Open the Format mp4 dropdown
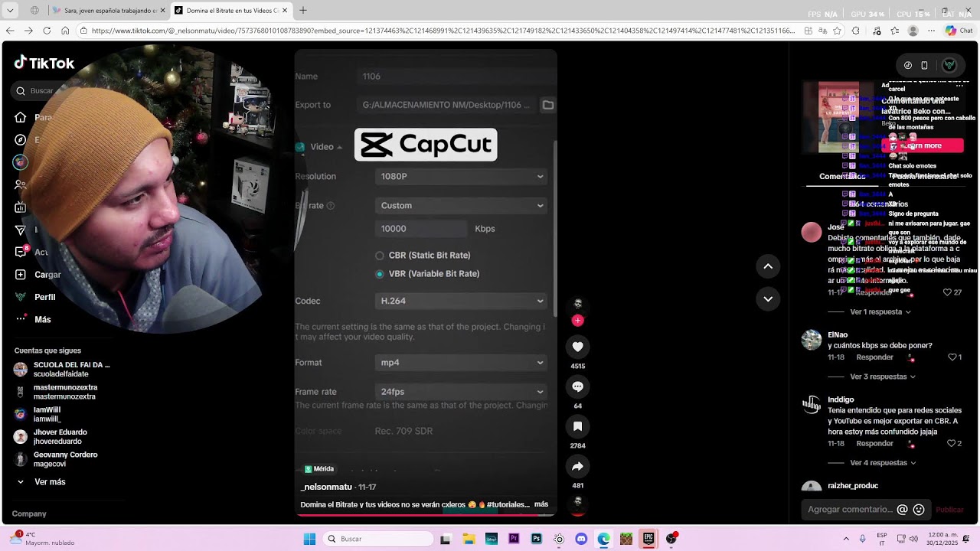980x551 pixels. 462,363
